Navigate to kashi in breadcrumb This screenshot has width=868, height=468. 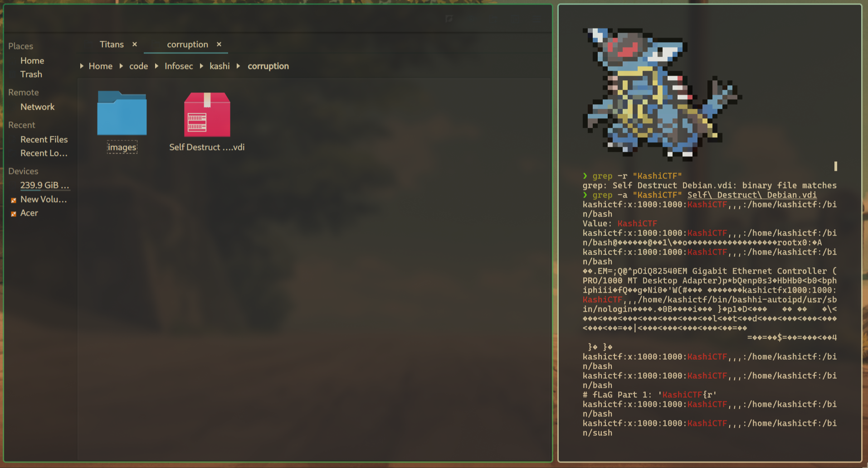coord(219,66)
